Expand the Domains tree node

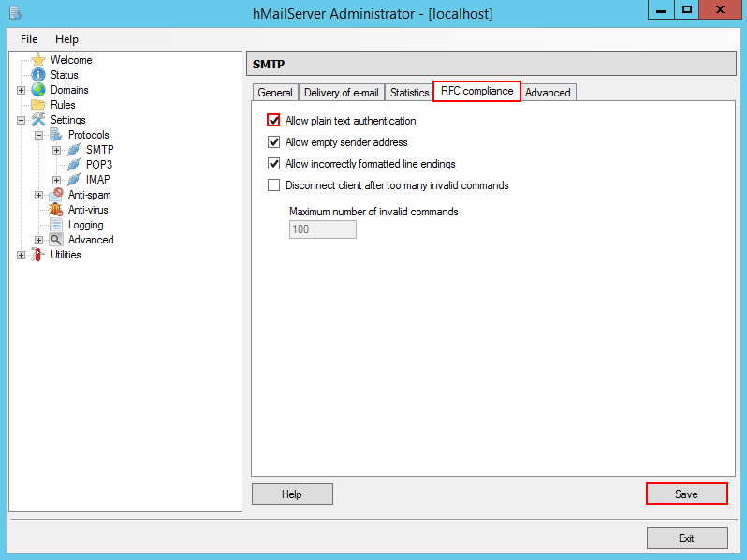21,90
